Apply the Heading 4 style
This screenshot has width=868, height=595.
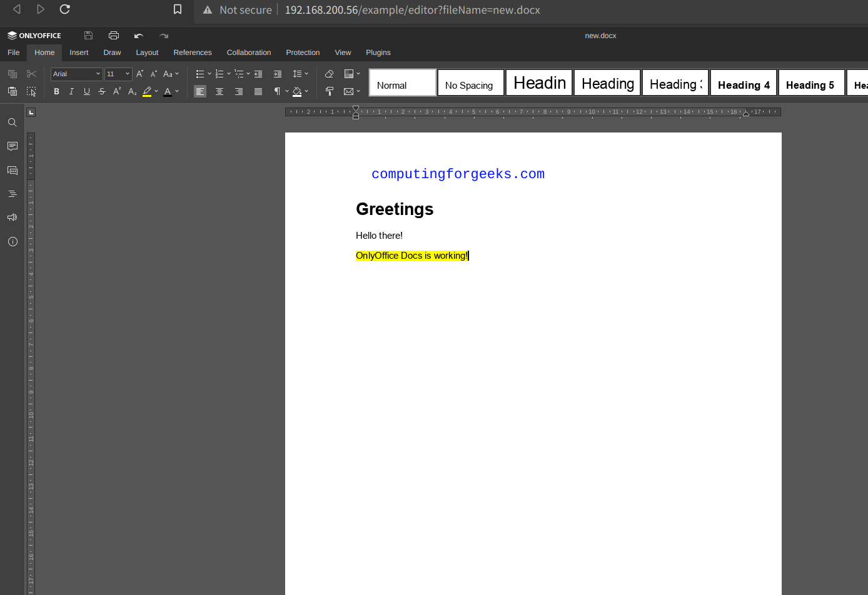[743, 83]
